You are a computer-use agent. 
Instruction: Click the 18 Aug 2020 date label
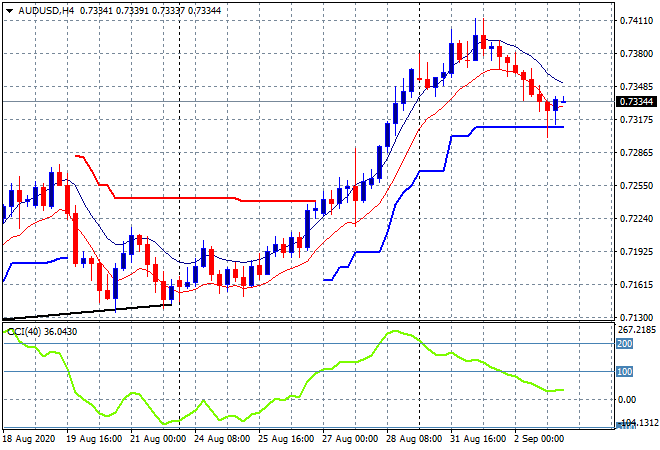(x=29, y=439)
